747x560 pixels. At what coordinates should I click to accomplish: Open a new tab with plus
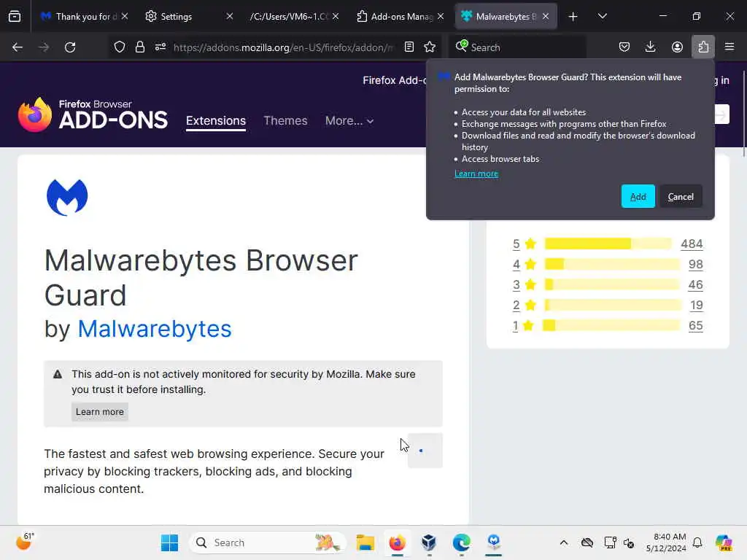coord(573,17)
